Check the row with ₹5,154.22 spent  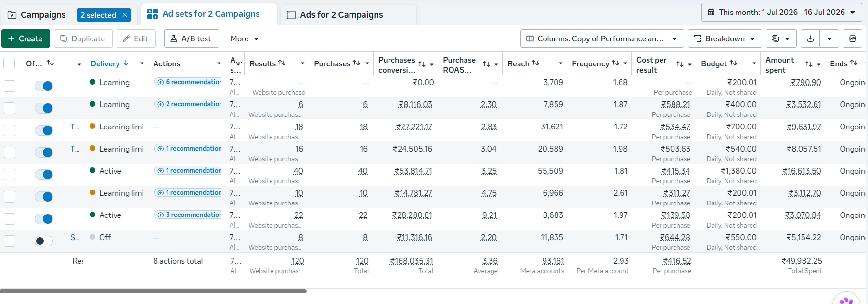coord(10,241)
